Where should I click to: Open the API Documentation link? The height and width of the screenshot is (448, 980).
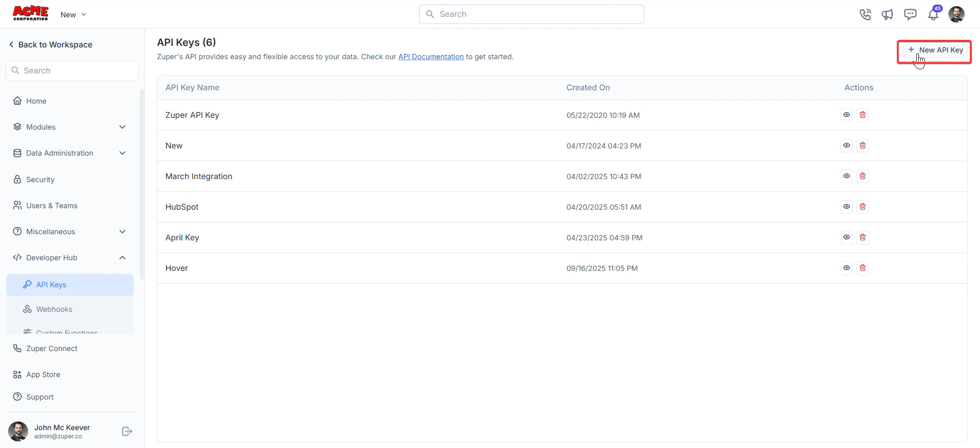pyautogui.click(x=431, y=57)
